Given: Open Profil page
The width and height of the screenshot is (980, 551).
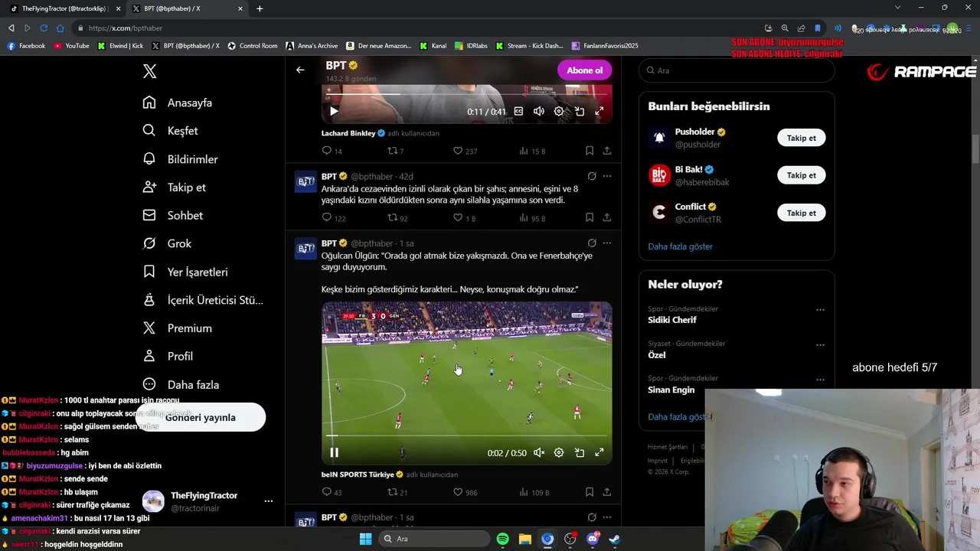Looking at the screenshot, I should pyautogui.click(x=168, y=357).
